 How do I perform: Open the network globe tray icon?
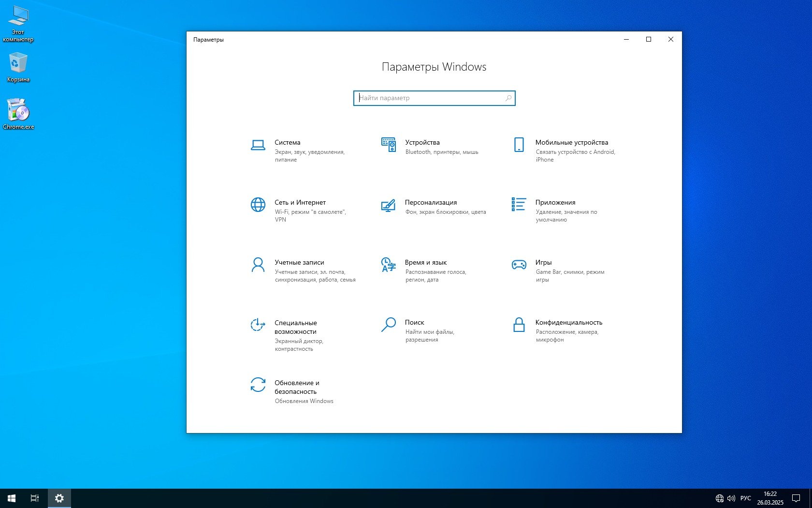click(720, 498)
